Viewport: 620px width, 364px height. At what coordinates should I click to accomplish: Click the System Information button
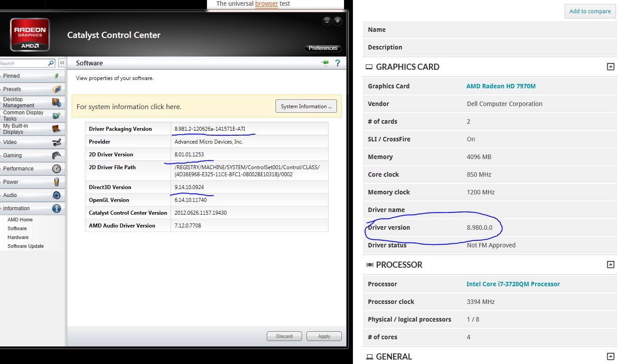coord(306,106)
